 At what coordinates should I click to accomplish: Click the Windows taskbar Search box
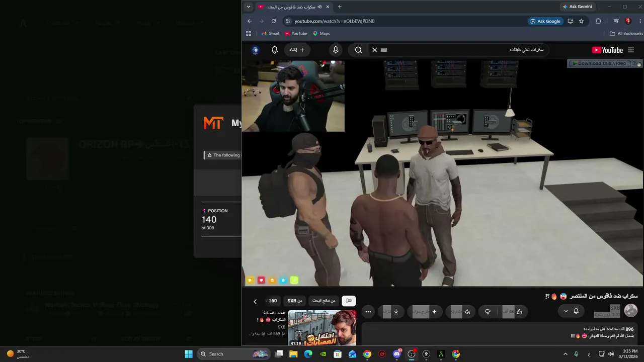[233, 354]
